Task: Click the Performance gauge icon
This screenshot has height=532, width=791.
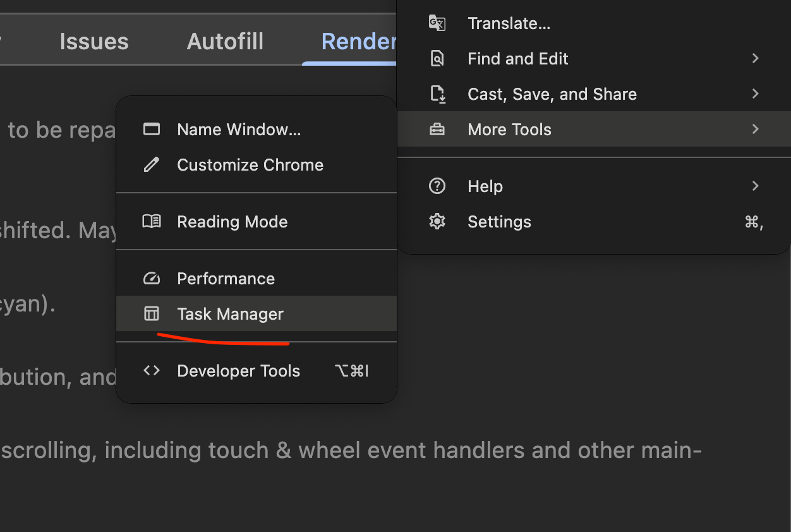Action: coord(152,279)
